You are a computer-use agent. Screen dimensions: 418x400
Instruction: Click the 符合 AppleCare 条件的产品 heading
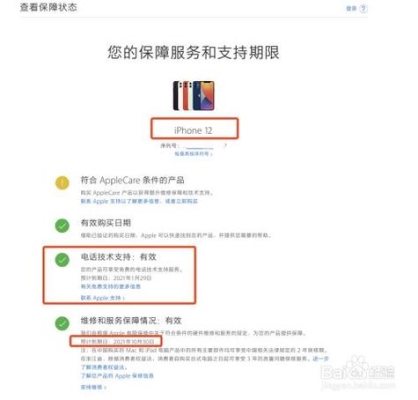[132, 180]
